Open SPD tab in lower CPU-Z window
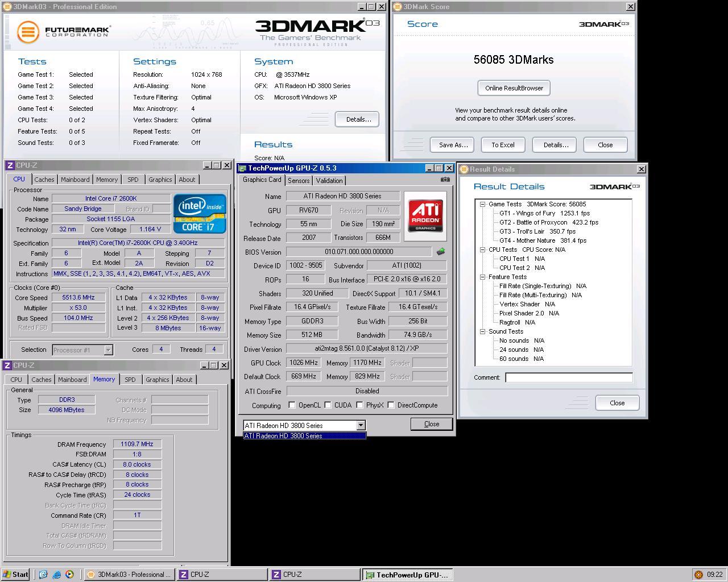Screen dimensions: 728x582 click(x=130, y=380)
